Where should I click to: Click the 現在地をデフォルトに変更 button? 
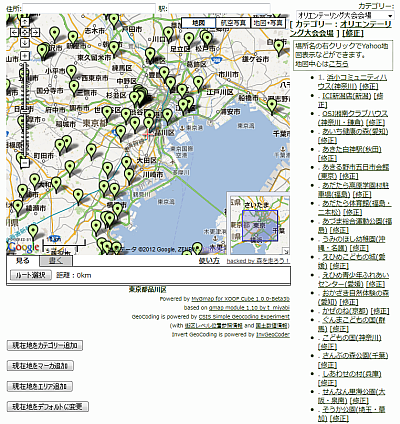[48, 407]
